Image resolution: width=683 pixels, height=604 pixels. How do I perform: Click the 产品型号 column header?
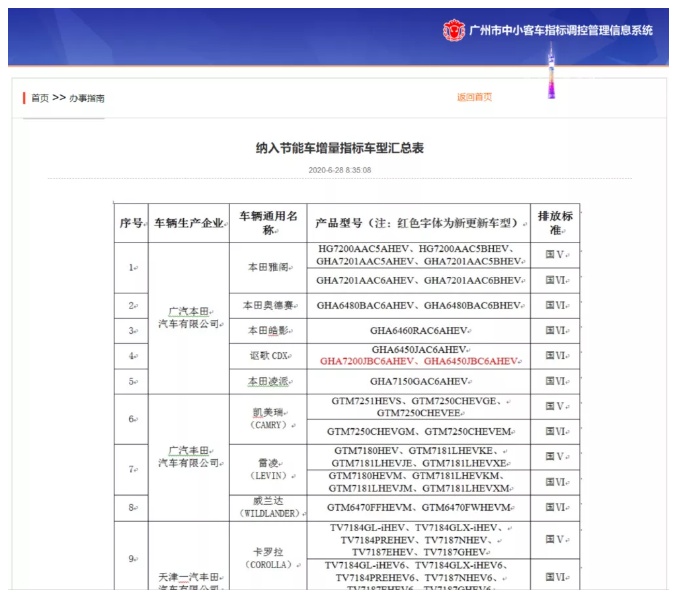[417, 222]
